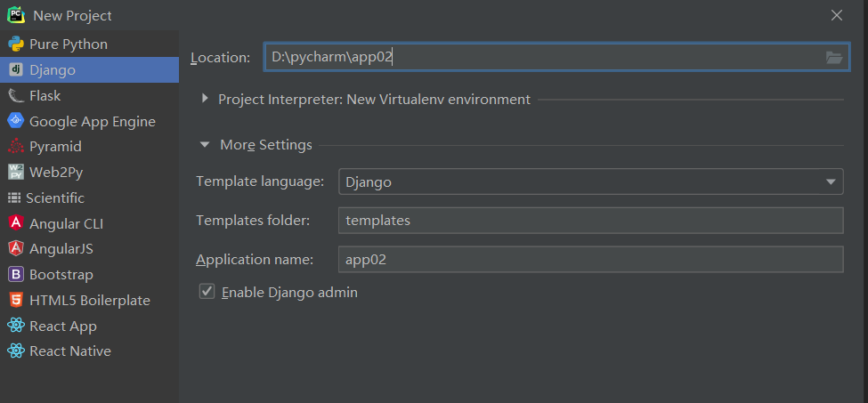This screenshot has height=403, width=868.
Task: Open the Template language dropdown
Action: (590, 181)
